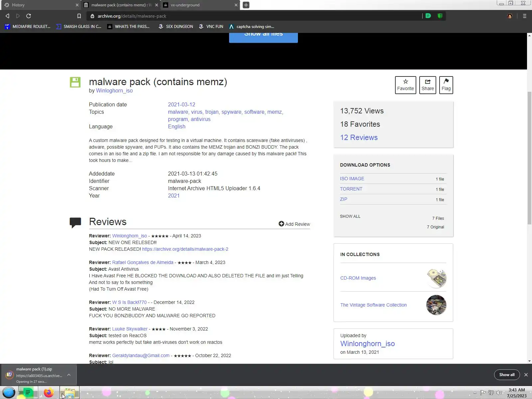Expand the malware pack (1).zip download options
The image size is (532, 399).
(x=69, y=375)
